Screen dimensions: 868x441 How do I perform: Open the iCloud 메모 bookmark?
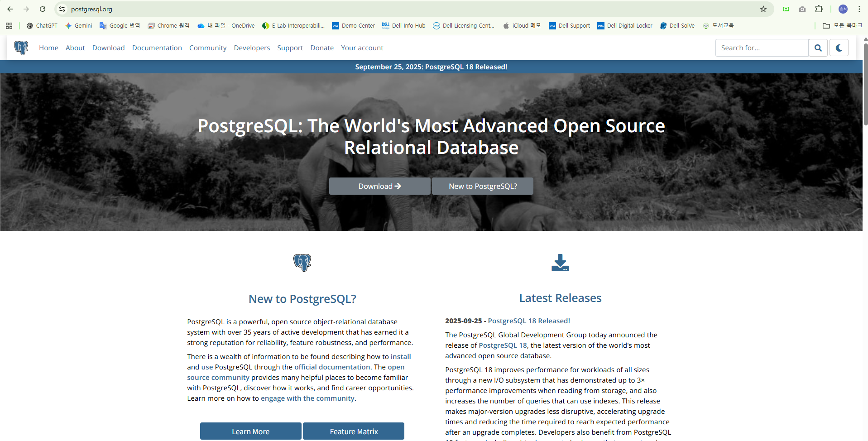[522, 26]
